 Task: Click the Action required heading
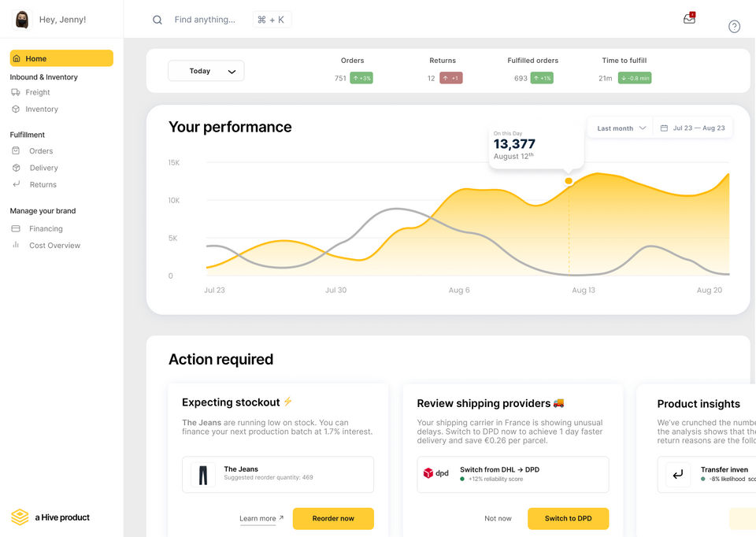[x=220, y=359]
